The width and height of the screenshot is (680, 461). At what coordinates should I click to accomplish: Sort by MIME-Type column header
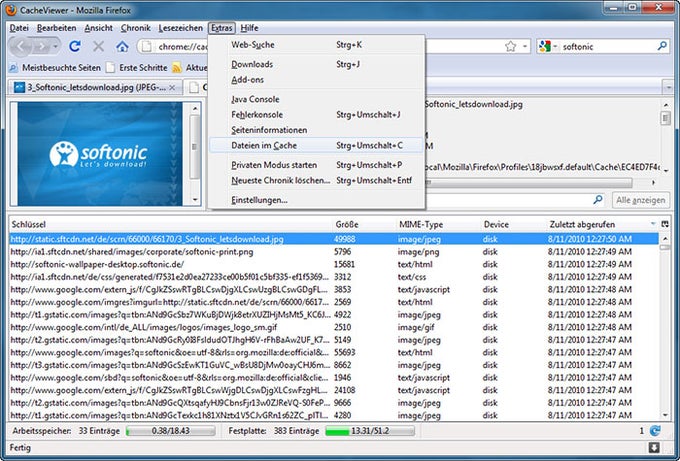438,224
